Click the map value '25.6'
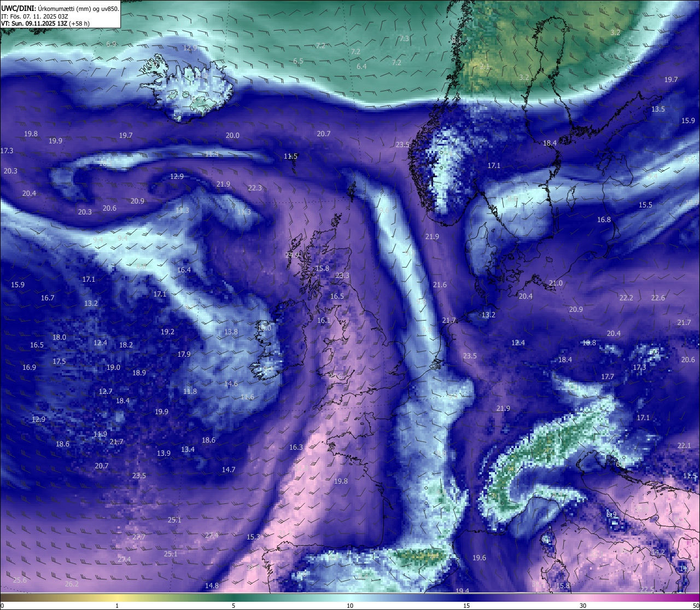 click(x=20, y=580)
